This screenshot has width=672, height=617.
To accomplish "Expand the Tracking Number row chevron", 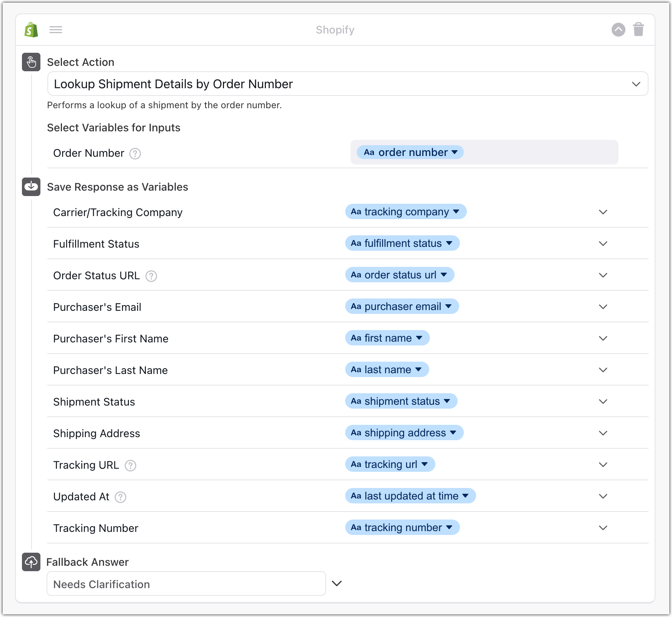I will [603, 528].
